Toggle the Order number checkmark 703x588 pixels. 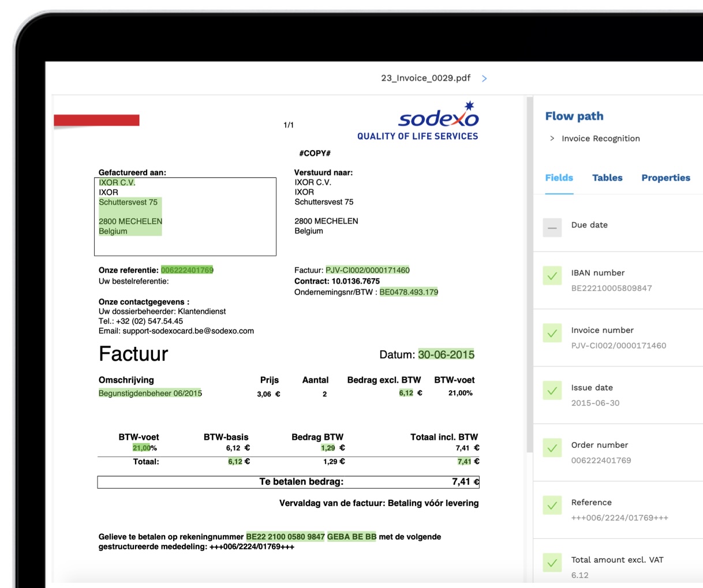pyautogui.click(x=552, y=448)
